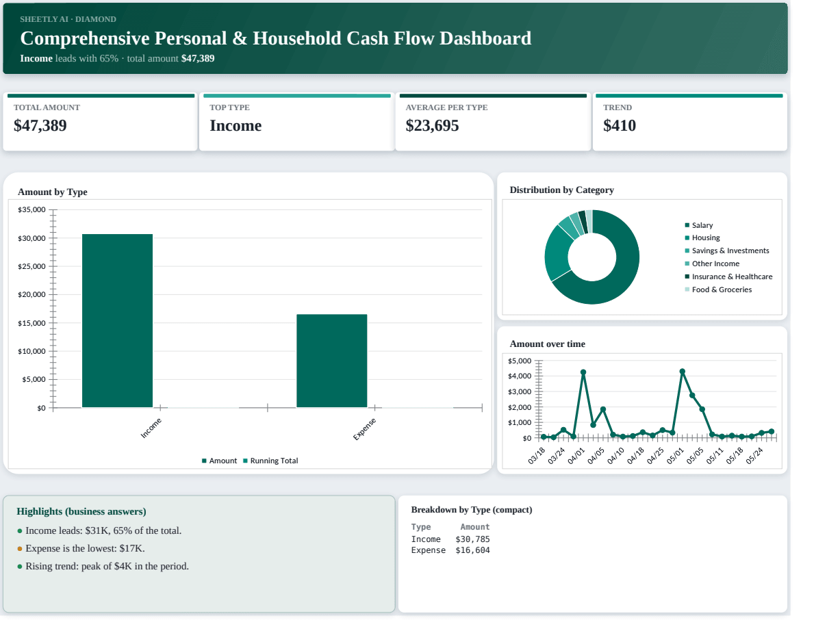
Task: Click the 'Expense is the lowest: $17K' highlight
Action: pos(81,549)
